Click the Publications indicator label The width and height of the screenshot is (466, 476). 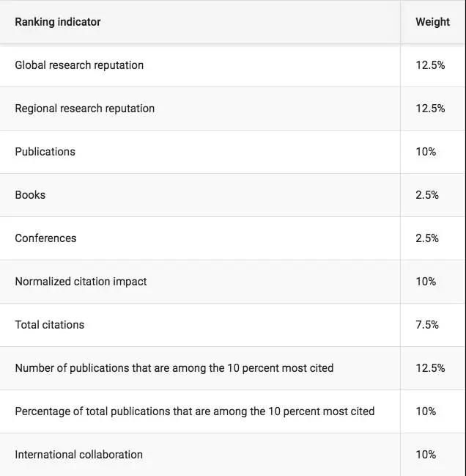tap(45, 152)
